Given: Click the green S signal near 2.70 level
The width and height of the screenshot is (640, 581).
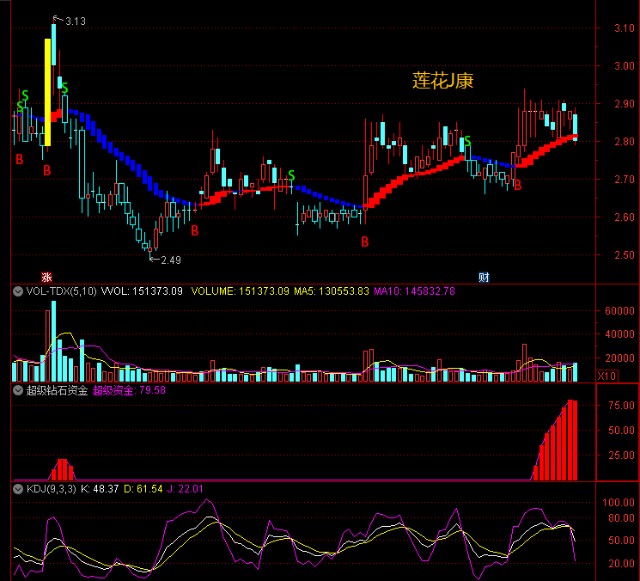Looking at the screenshot, I should point(291,176).
